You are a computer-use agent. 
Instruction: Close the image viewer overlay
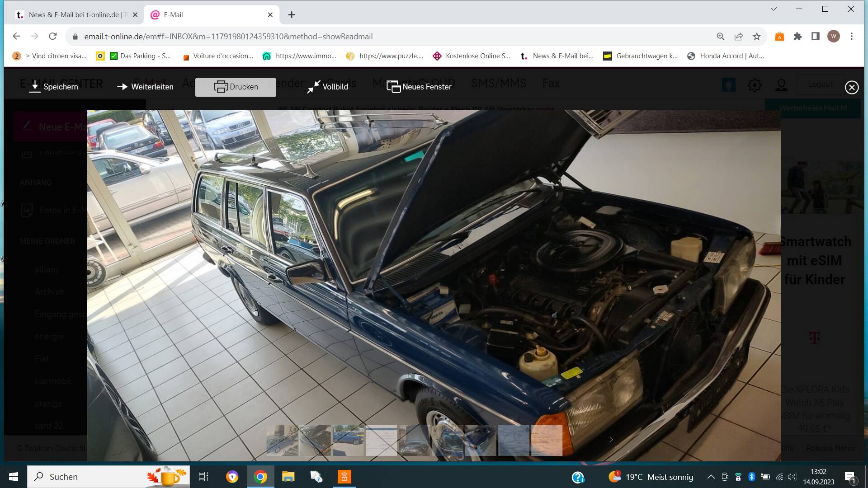[852, 87]
